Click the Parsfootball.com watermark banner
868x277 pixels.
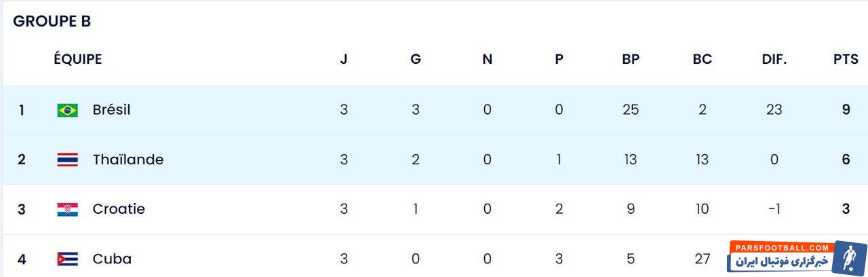coord(781,257)
